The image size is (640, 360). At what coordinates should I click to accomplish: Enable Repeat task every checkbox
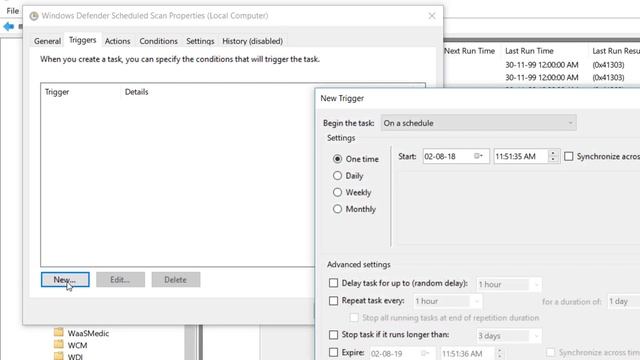click(333, 301)
